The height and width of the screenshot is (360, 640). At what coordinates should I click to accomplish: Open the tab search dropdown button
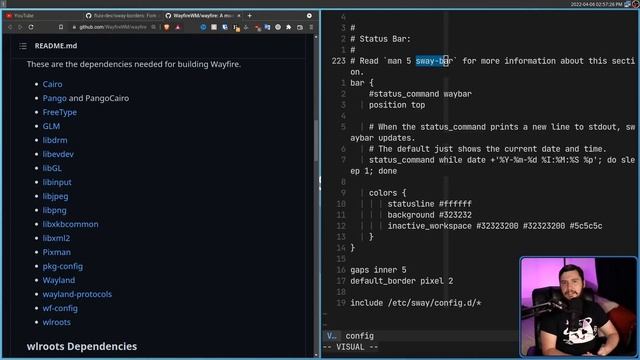pyautogui.click(x=309, y=16)
